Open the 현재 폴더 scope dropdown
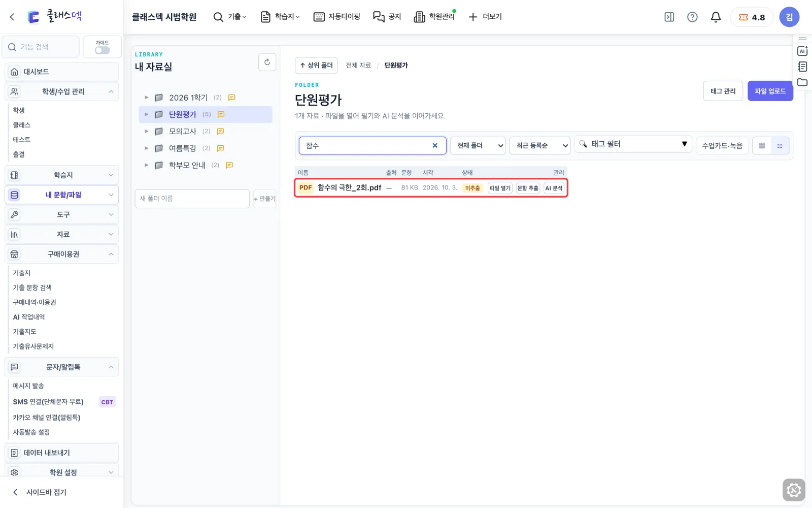Image resolution: width=812 pixels, height=508 pixels. point(478,146)
